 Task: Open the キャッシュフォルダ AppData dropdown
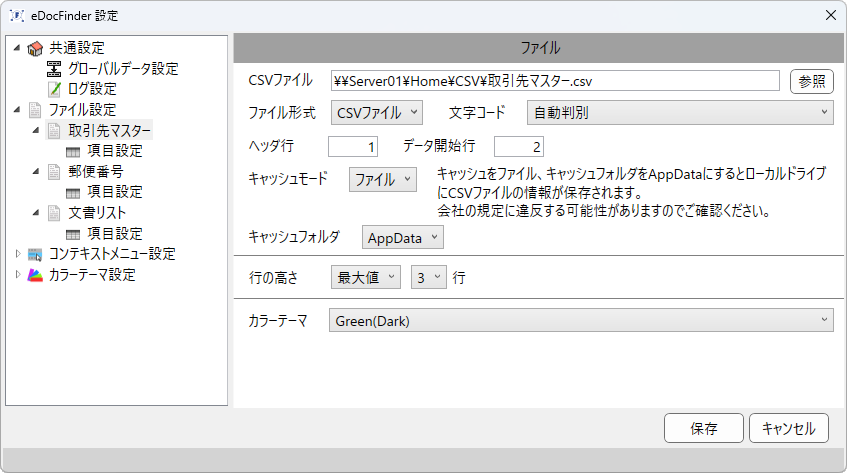click(x=402, y=238)
